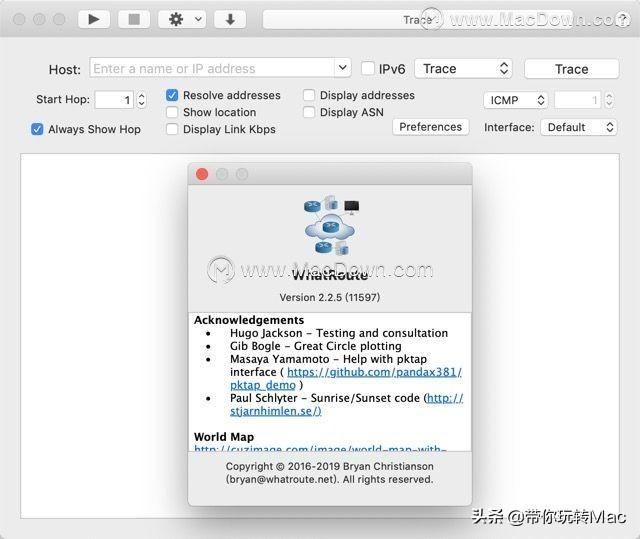Click Gib Bogle Great Circle plotting line

[316, 346]
